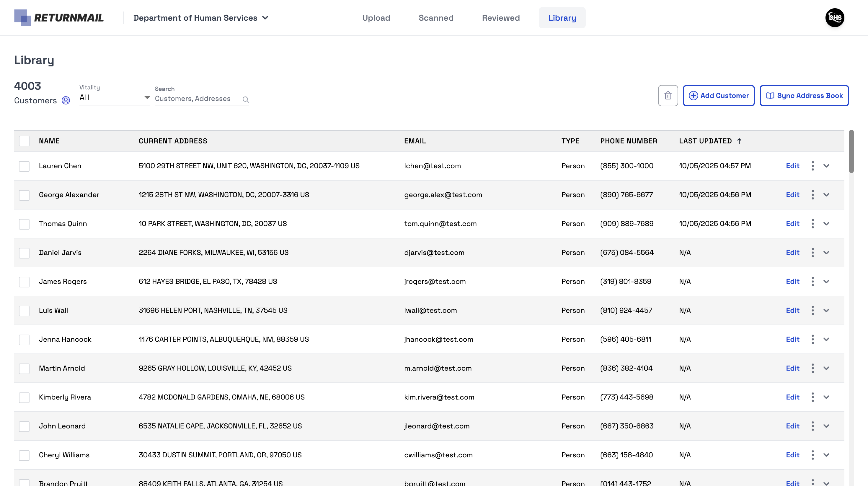This screenshot has width=868, height=491.
Task: Expand the George Alexander row chevron
Action: (x=826, y=194)
